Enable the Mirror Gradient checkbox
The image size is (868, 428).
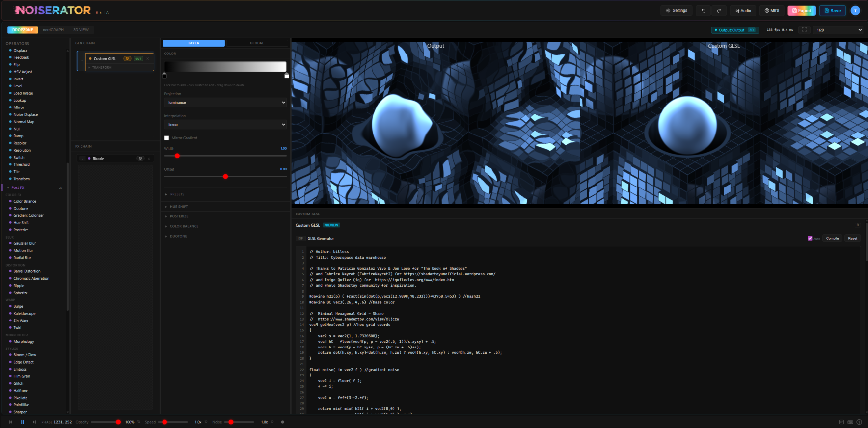pyautogui.click(x=166, y=138)
